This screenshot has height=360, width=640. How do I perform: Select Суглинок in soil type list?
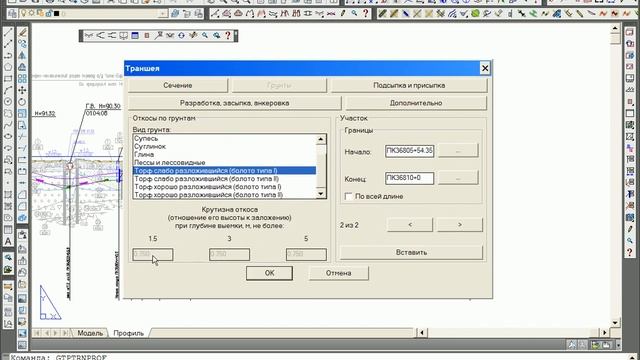(x=224, y=147)
